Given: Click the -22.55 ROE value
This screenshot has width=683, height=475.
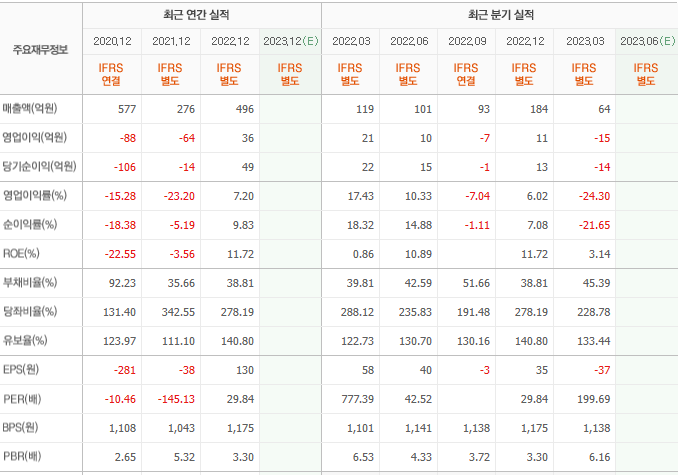Looking at the screenshot, I should click(120, 254).
